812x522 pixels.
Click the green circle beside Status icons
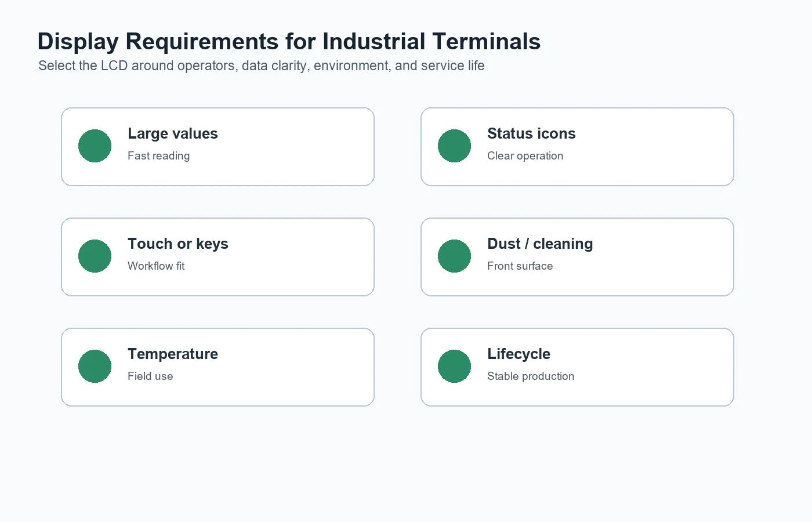[454, 146]
